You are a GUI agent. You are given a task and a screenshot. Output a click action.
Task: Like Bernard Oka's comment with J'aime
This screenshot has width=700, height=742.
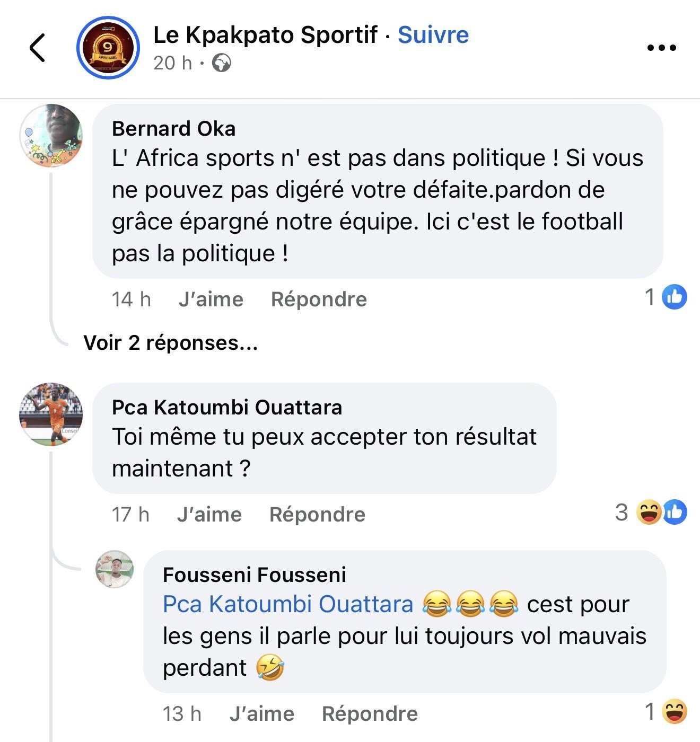click(211, 299)
